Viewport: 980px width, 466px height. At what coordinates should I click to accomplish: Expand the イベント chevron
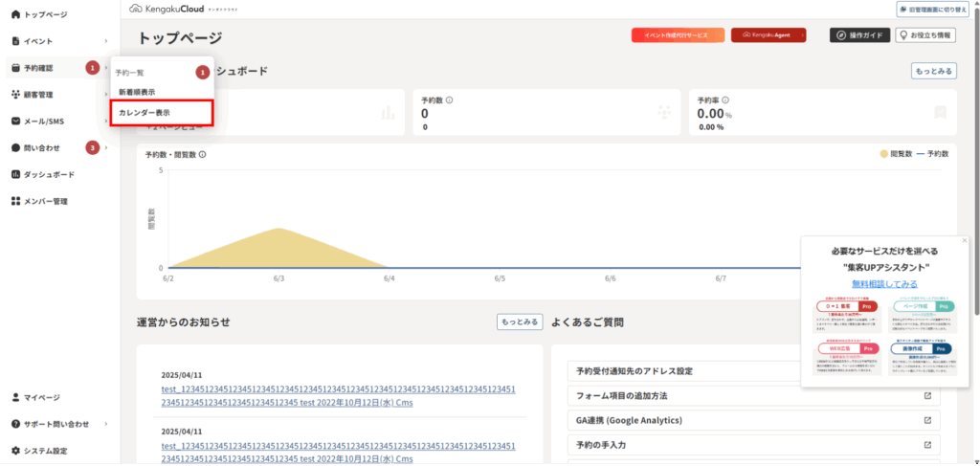coord(106,41)
